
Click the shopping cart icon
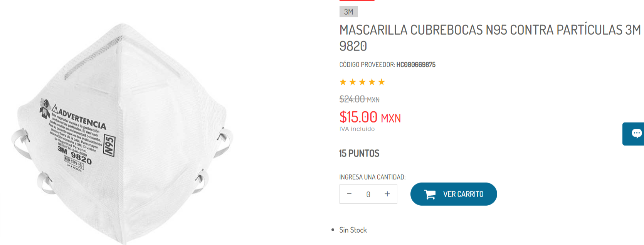point(430,194)
